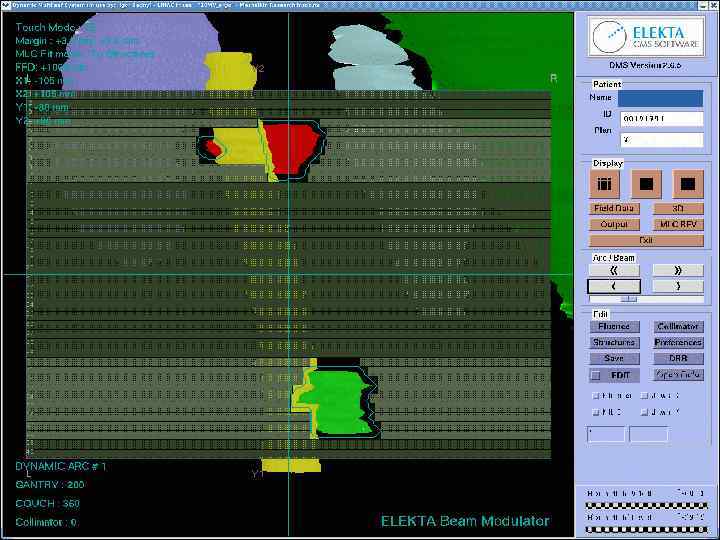The width and height of the screenshot is (720, 540).
Task: Focus the left empty edit value box
Action: click(606, 434)
